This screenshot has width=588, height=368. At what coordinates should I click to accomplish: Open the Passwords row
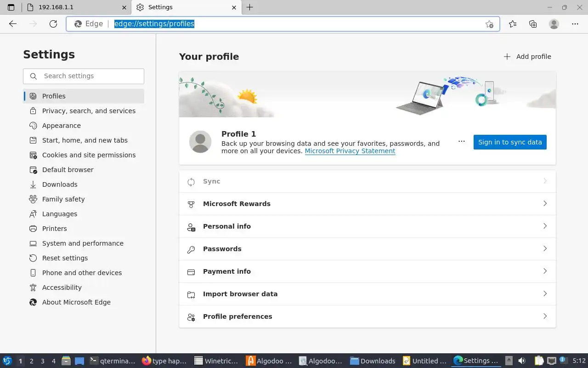coord(367,249)
